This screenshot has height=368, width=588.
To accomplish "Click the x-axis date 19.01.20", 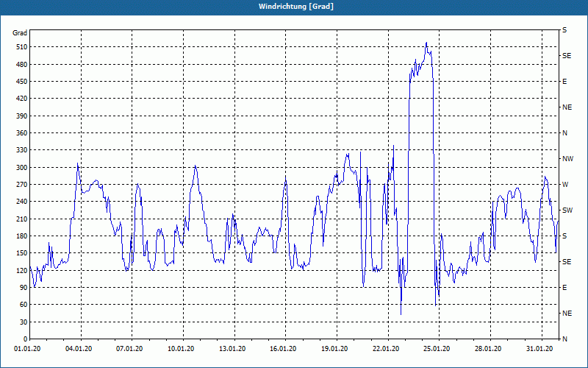I will [334, 349].
